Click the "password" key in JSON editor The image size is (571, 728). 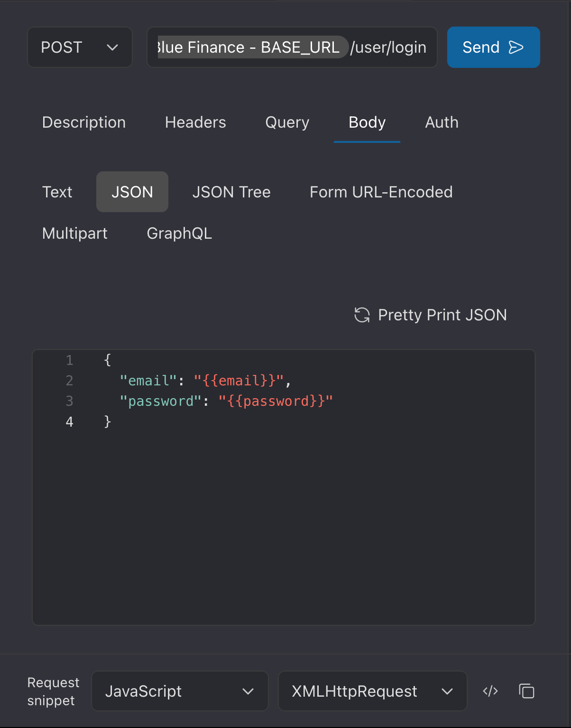click(161, 401)
